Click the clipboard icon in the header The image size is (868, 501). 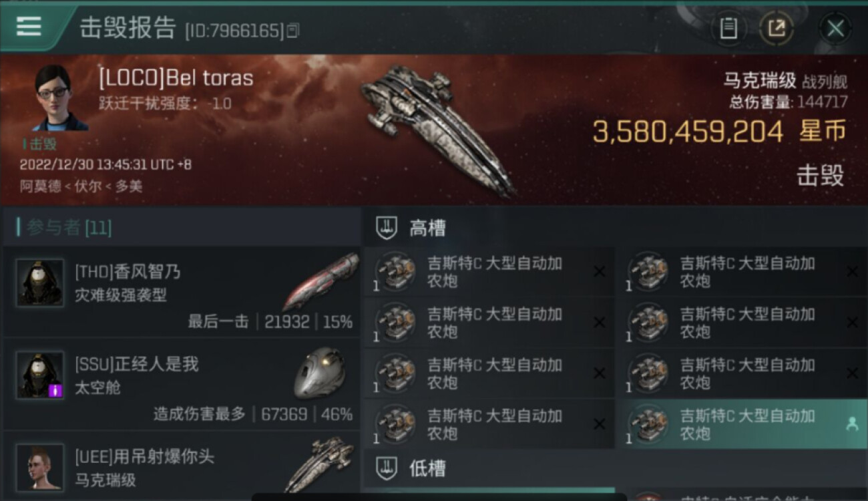[728, 28]
